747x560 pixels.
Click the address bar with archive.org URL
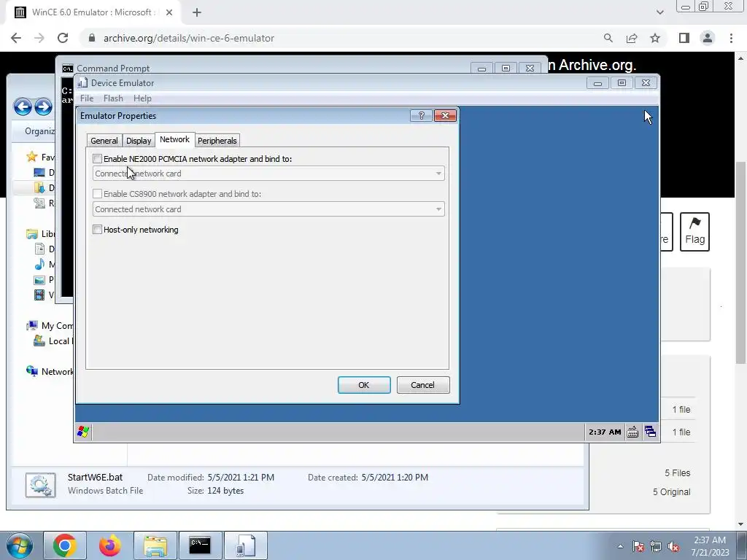tap(189, 38)
